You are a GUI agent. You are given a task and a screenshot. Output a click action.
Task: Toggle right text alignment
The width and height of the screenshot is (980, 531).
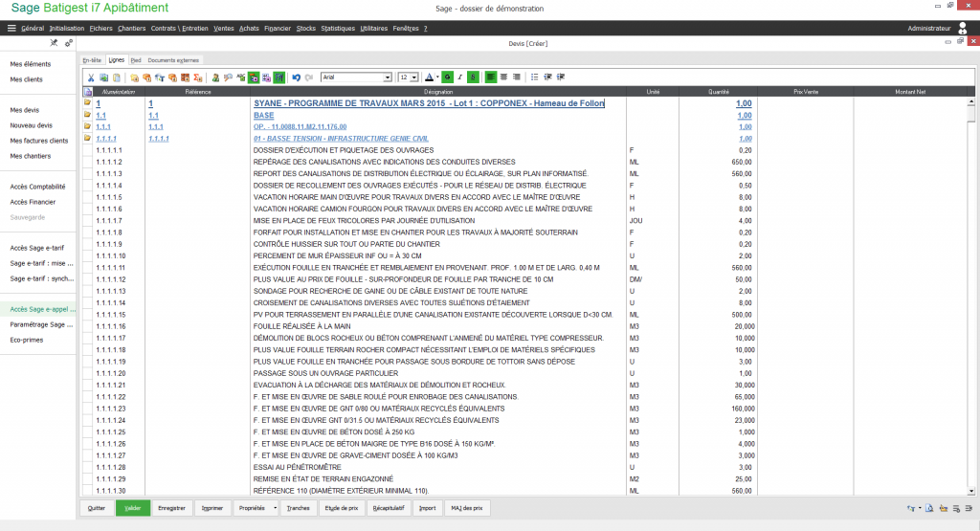tap(516, 77)
